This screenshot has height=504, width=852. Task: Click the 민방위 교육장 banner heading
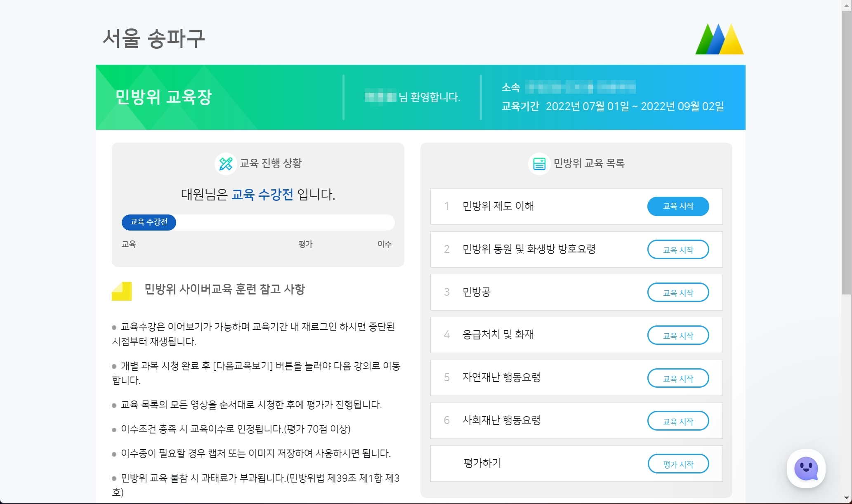click(163, 97)
